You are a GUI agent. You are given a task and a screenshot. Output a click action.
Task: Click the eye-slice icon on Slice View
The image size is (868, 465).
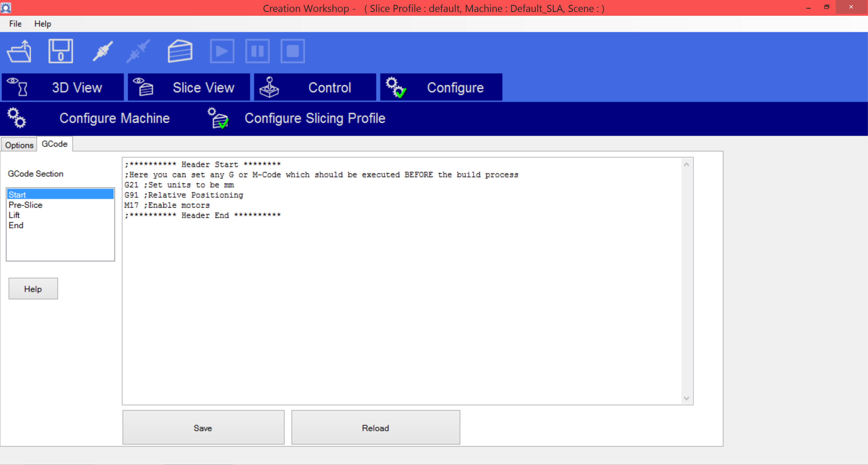tap(143, 87)
